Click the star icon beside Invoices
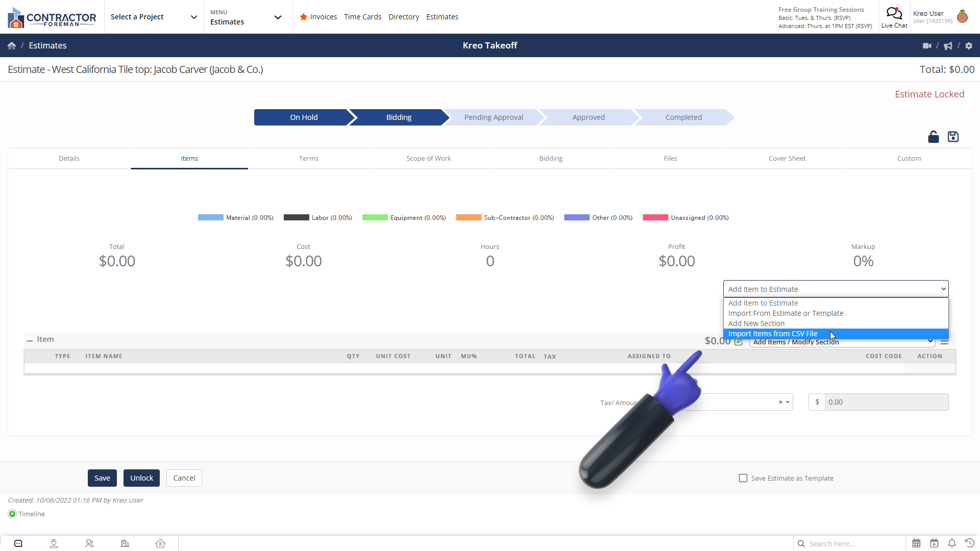 click(x=303, y=17)
